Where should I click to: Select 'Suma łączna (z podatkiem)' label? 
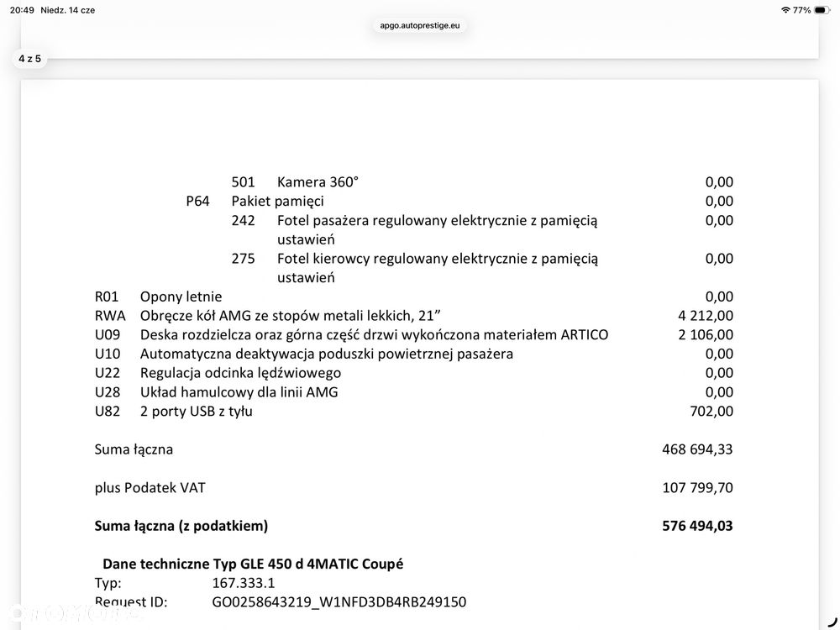click(x=181, y=526)
